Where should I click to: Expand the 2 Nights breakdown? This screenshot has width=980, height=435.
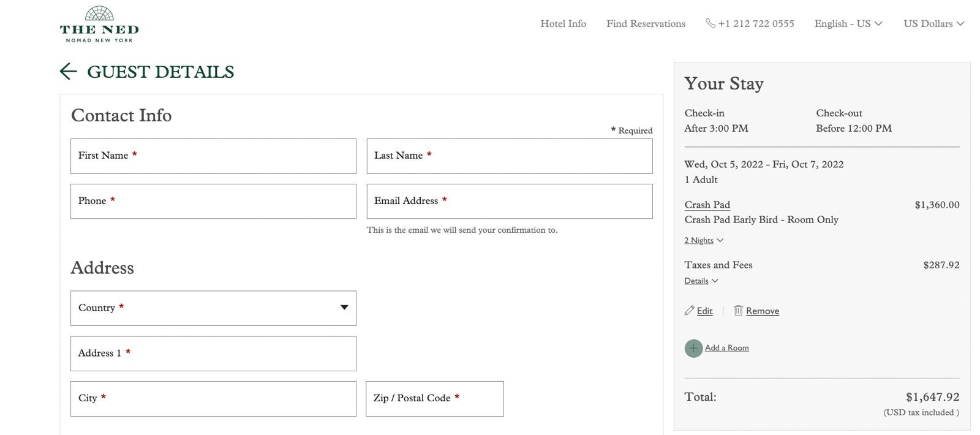click(703, 240)
